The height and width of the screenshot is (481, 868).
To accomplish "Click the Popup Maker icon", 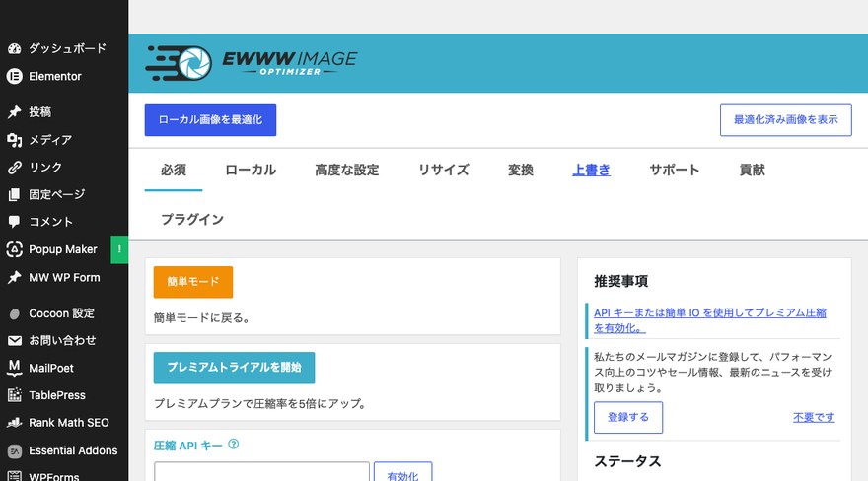I will coord(15,249).
